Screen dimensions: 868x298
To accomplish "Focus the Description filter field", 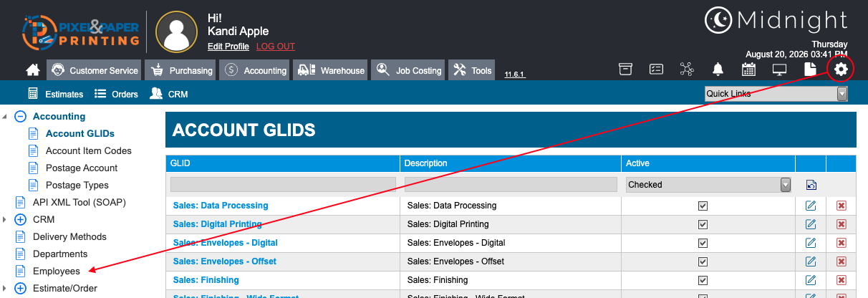I will click(511, 185).
